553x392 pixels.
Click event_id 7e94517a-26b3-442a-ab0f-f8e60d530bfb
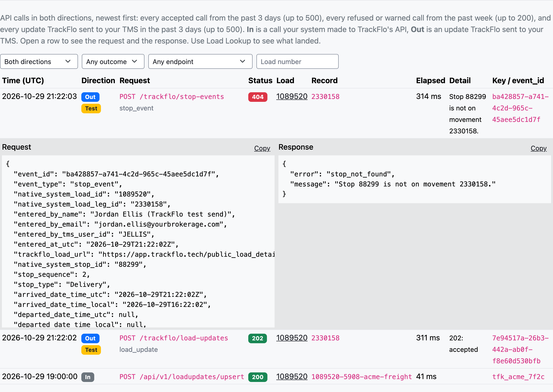pos(520,349)
